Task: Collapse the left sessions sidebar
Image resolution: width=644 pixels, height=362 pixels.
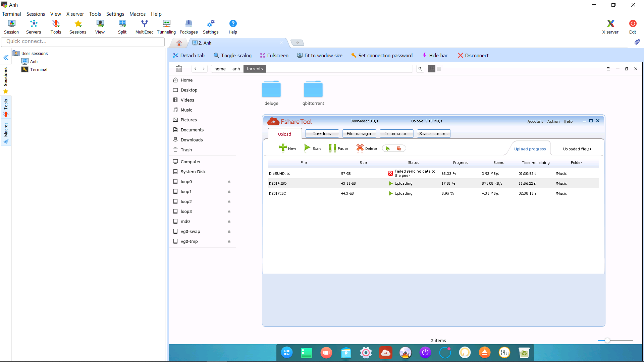Action: click(6, 58)
